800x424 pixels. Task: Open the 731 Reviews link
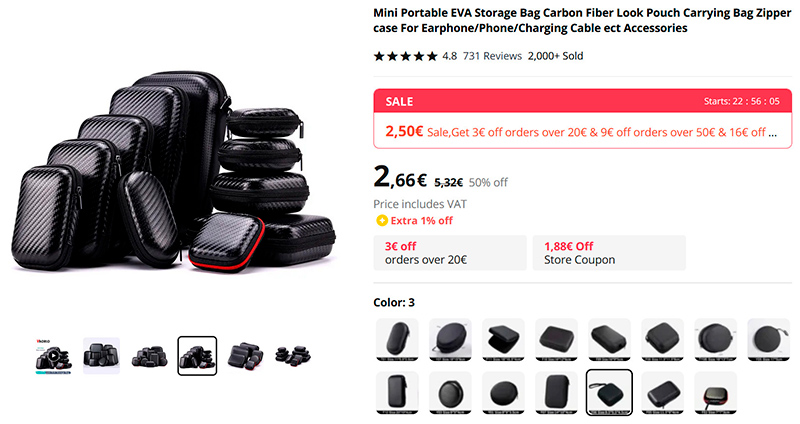coord(492,56)
